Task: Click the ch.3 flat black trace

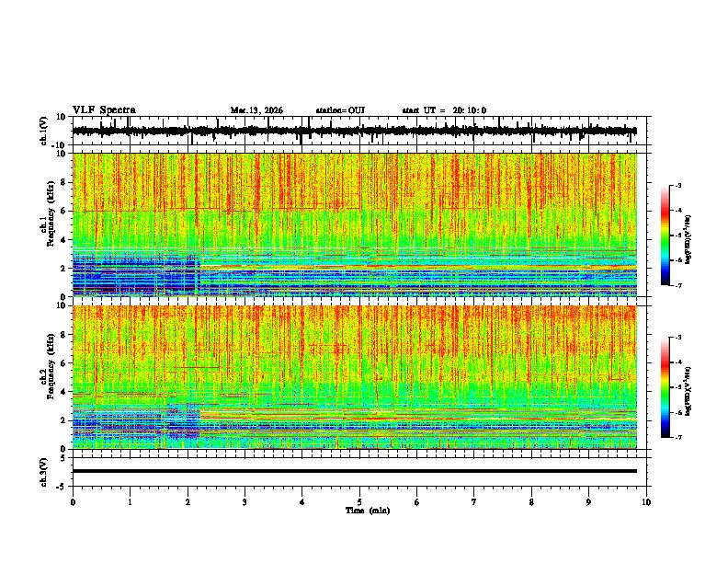Action: coord(354,471)
